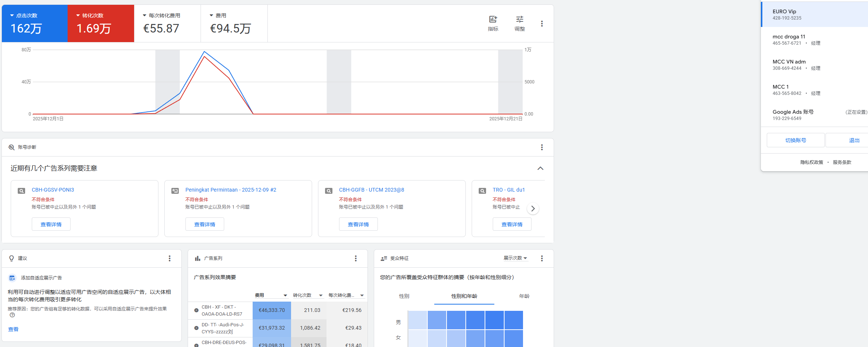This screenshot has height=347, width=868.
Task: Open the 隐私权政策 link
Action: [x=811, y=162]
